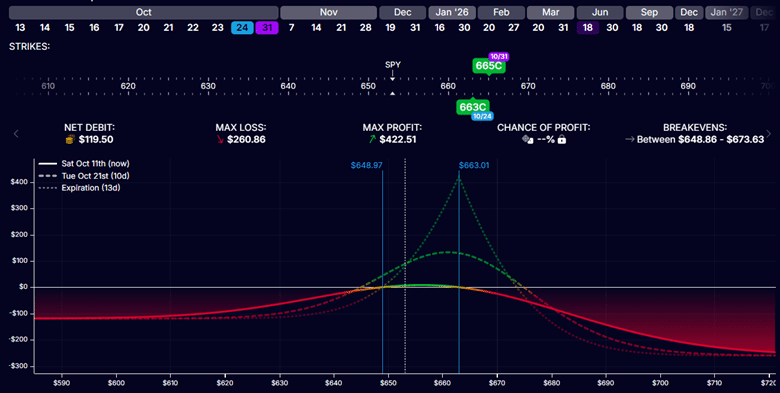This screenshot has width=780, height=393.
Task: Pick the Nov 7 expiration date
Action: pos(292,28)
